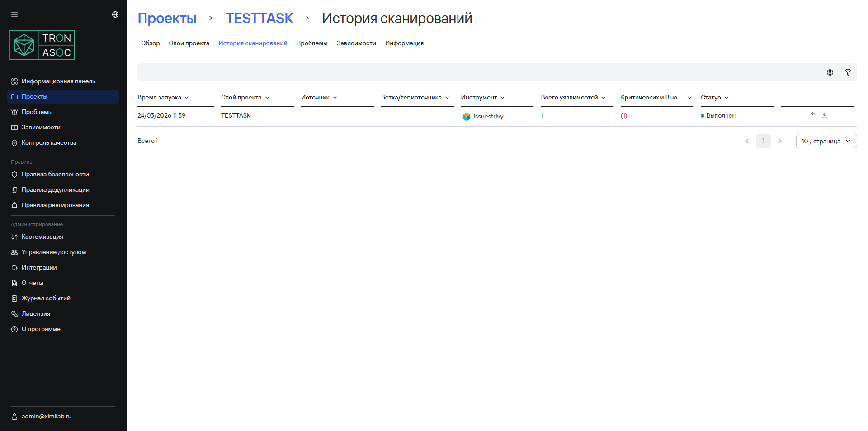Open Контроль качества via the shield icon
The image size is (868, 431).
coord(14,142)
